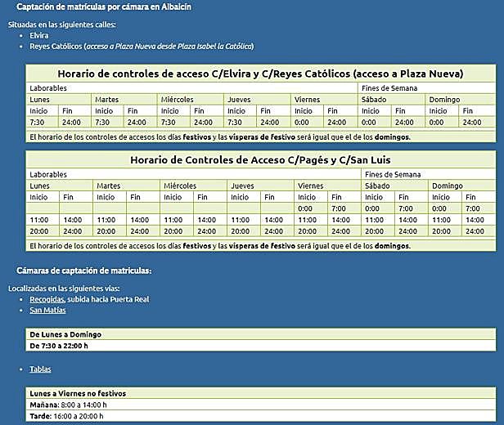This screenshot has width=504, height=425.
Task: Select the Miércoles column in the C/Elvira table
Action: (178, 99)
